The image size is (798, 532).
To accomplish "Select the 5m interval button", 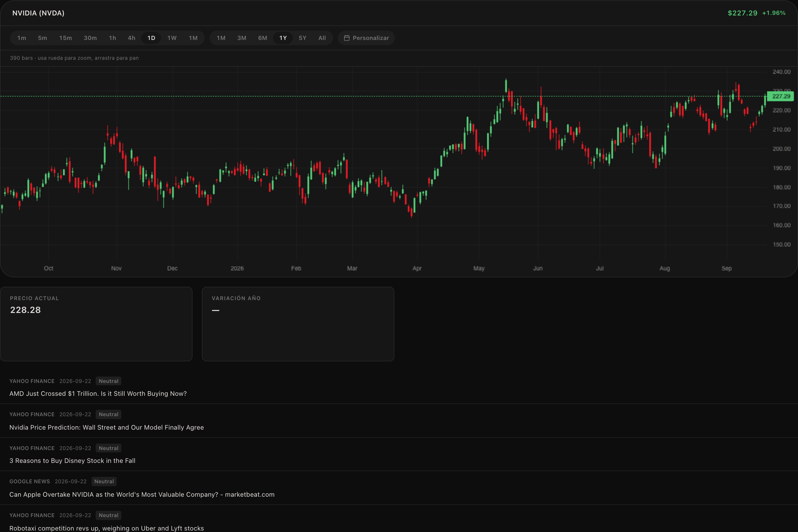I will click(42, 38).
